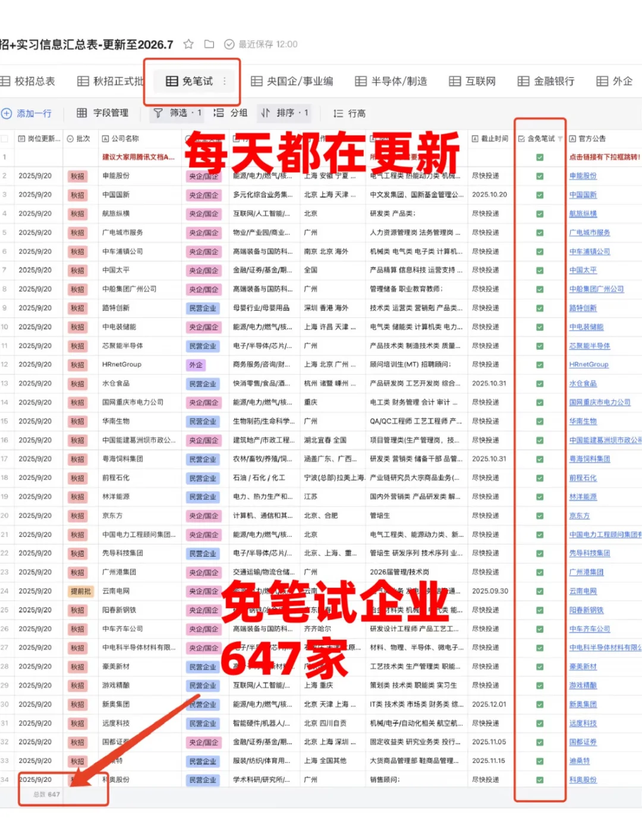Open the 免笔试 tab options dots
This screenshot has height=840, width=642.
225,81
